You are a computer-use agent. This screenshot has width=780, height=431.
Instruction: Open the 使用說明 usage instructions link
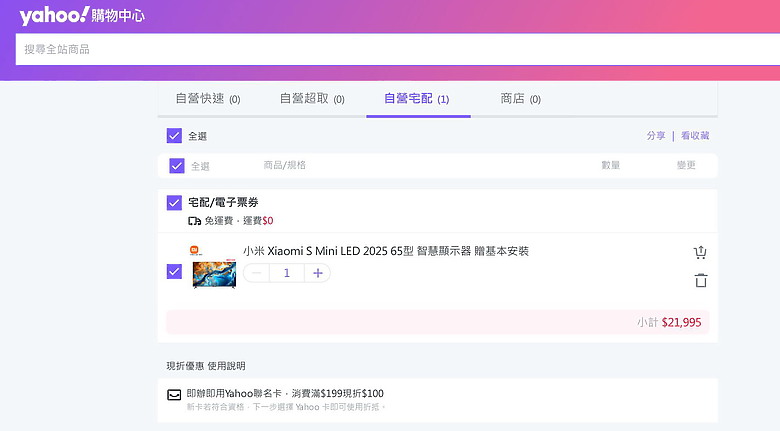tap(226, 366)
